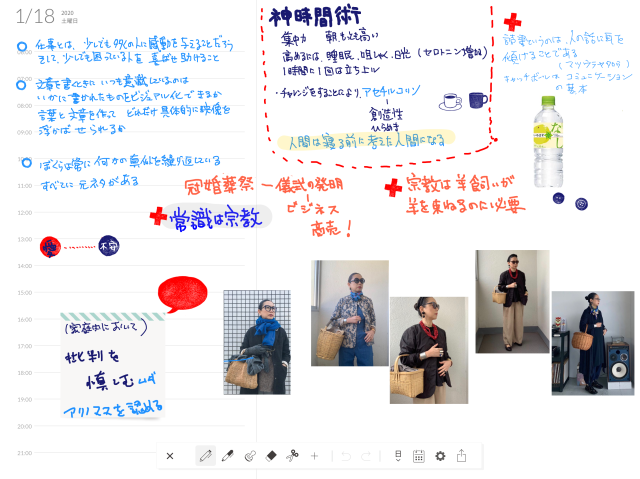The height and width of the screenshot is (479, 640).
Task: Select the red cross next to 宗教は羊飼い
Action: (x=393, y=187)
